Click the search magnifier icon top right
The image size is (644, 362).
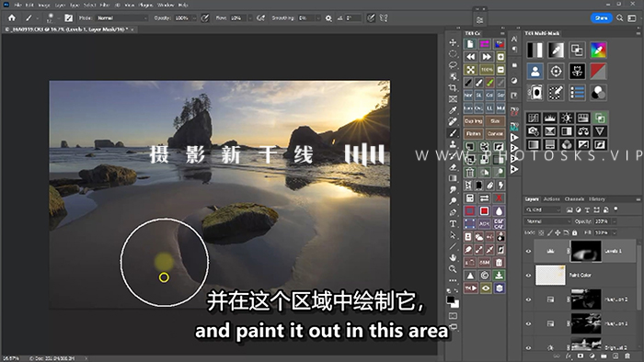[620, 18]
